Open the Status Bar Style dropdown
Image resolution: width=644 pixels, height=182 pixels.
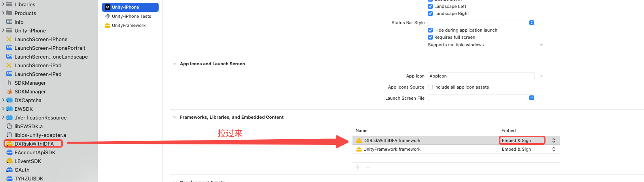[481, 23]
